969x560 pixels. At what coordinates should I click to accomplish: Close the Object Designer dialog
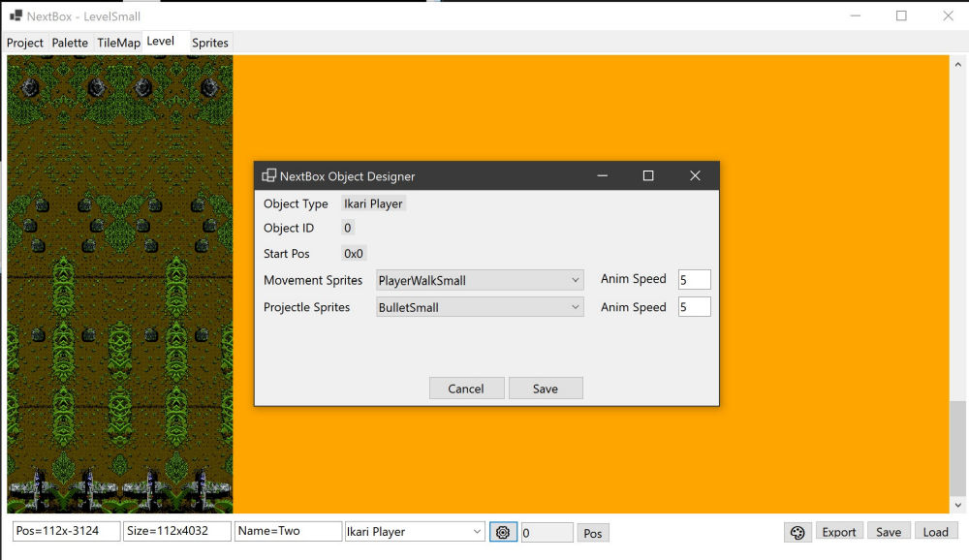click(x=695, y=175)
